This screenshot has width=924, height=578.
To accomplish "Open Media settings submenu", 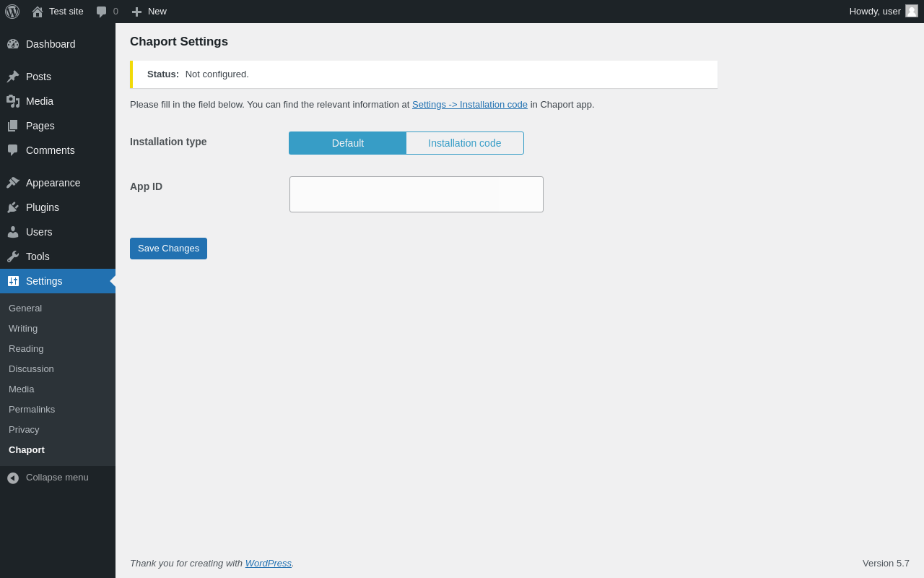I will pyautogui.click(x=58, y=389).
